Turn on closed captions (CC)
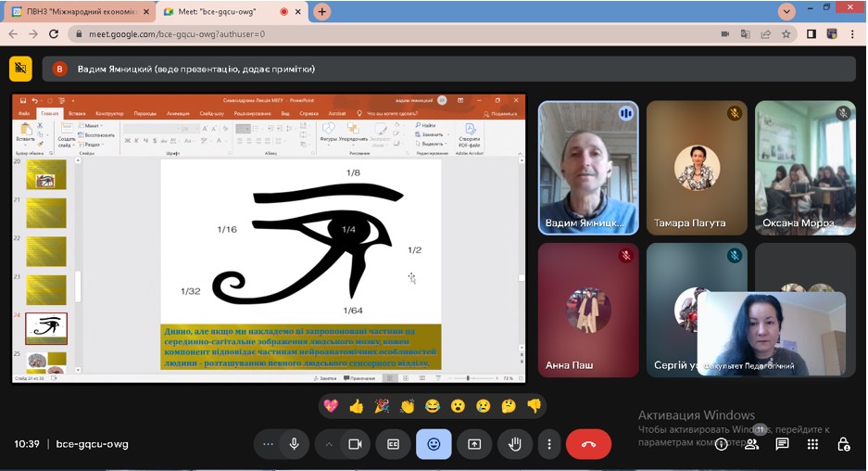868x471 pixels. 393,444
